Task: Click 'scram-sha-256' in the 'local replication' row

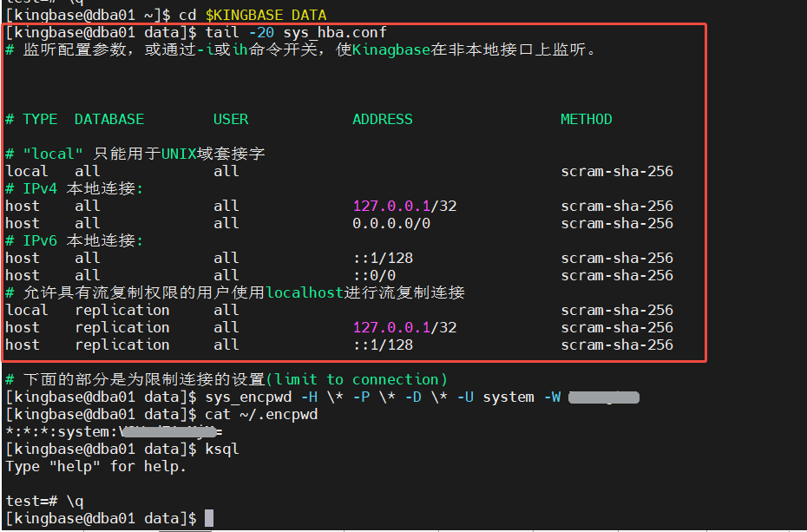Action: pyautogui.click(x=617, y=310)
